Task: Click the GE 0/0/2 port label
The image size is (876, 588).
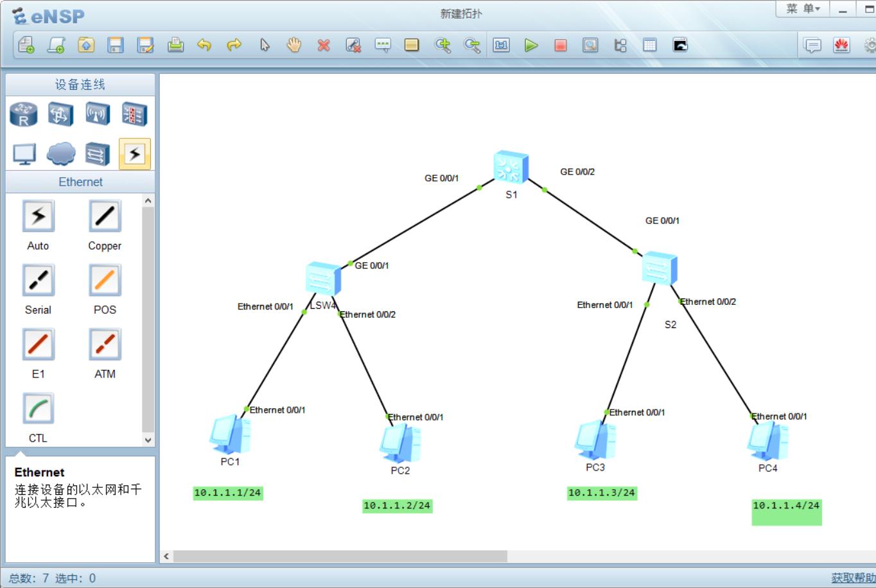Action: 577,171
